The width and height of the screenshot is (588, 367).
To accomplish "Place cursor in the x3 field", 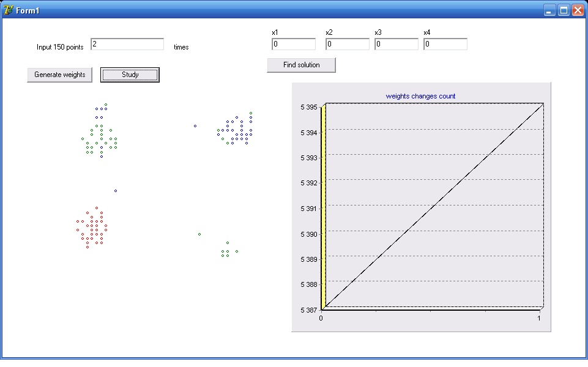I will click(x=396, y=44).
